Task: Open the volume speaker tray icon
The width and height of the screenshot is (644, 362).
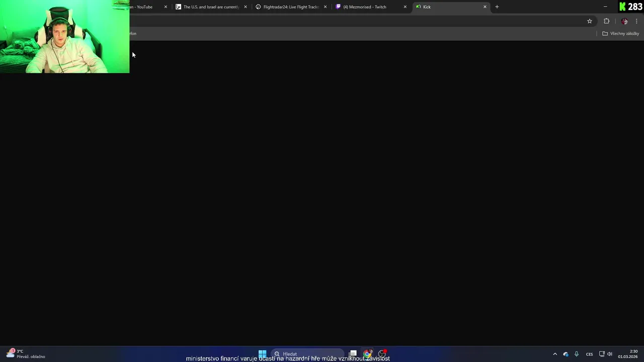Action: [x=610, y=354]
